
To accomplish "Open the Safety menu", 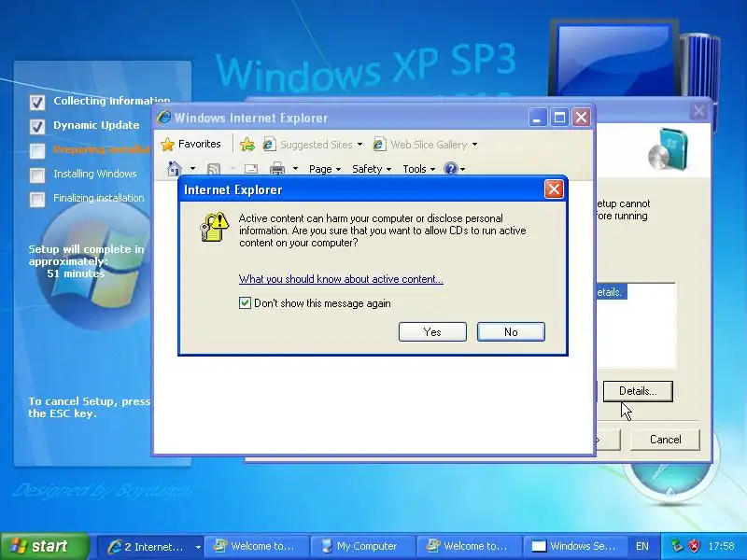I will tap(372, 169).
